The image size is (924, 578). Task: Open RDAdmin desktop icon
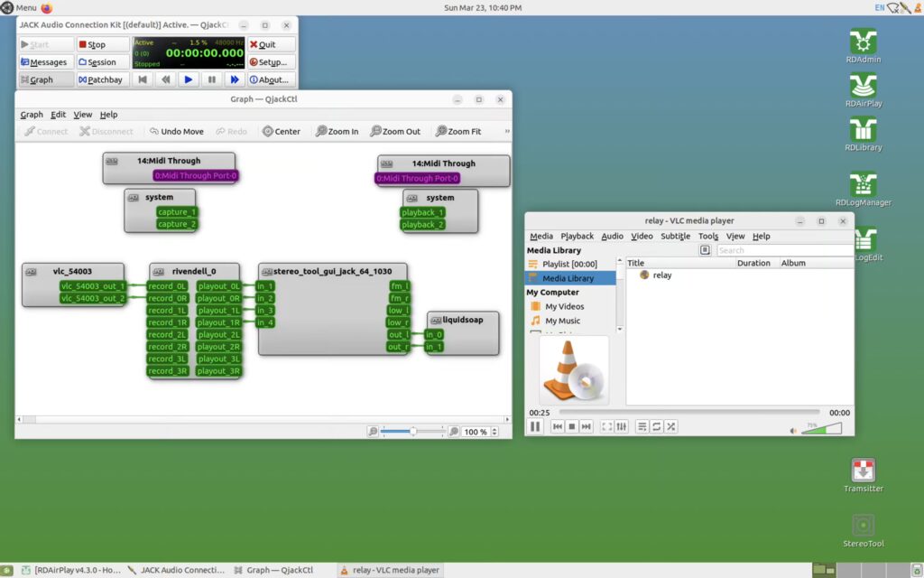(863, 45)
